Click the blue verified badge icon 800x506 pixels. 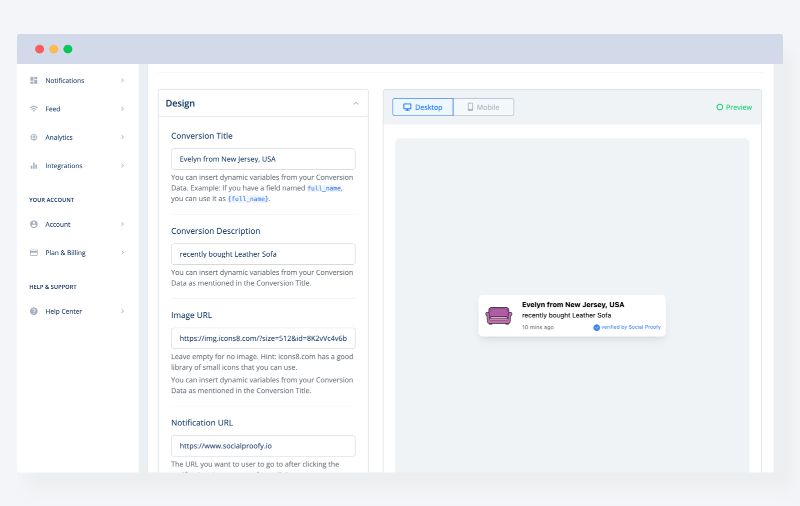tap(596, 327)
